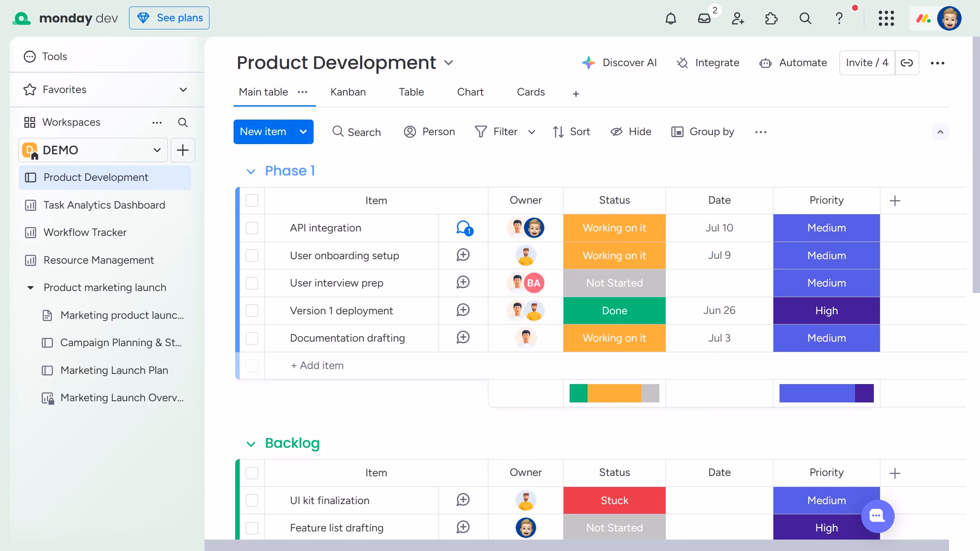Switch to the Kanban view
Image resolution: width=980 pixels, height=551 pixels.
tap(348, 92)
